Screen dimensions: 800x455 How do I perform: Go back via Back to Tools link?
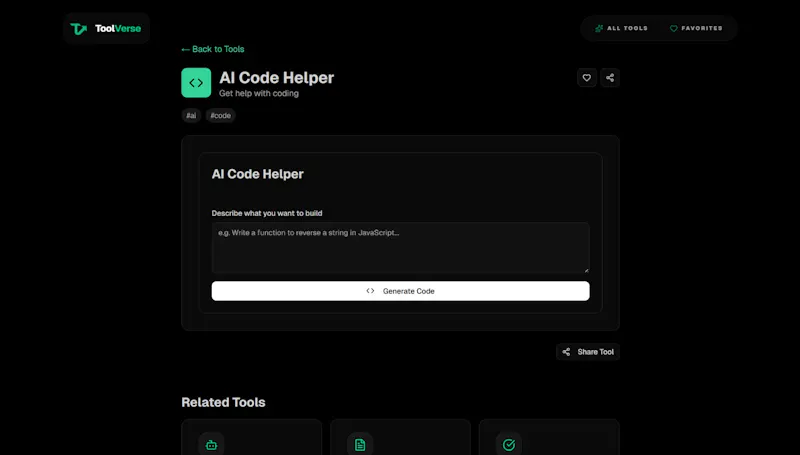click(213, 49)
